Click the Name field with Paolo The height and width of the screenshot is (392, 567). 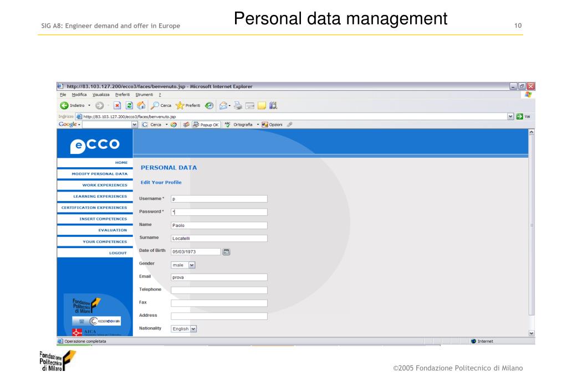[x=219, y=225]
